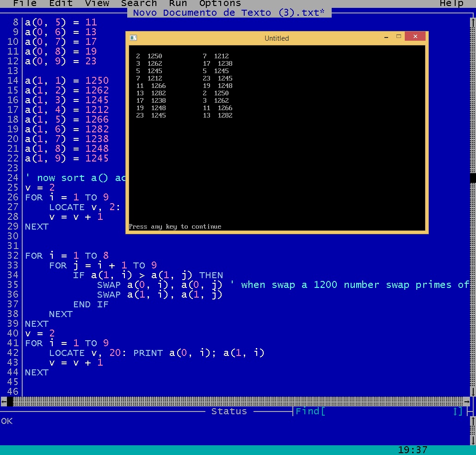The height and width of the screenshot is (455, 476).
Task: Click the black horizontal scrollbar thumb
Action: tap(10, 401)
